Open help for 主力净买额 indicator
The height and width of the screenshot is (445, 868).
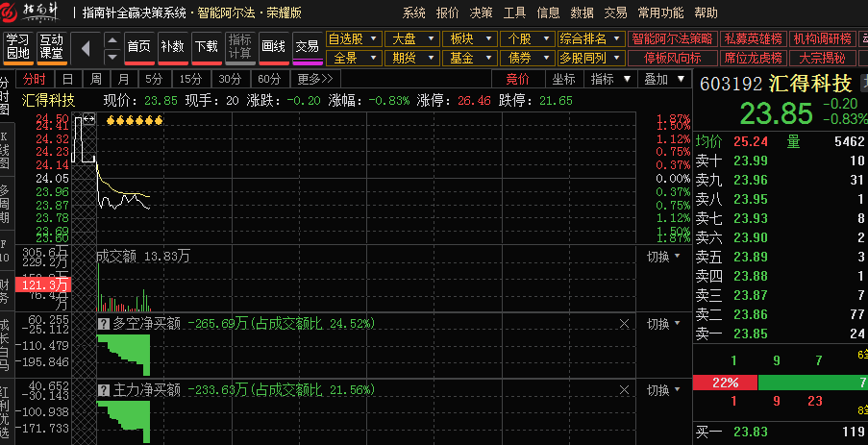coord(104,390)
